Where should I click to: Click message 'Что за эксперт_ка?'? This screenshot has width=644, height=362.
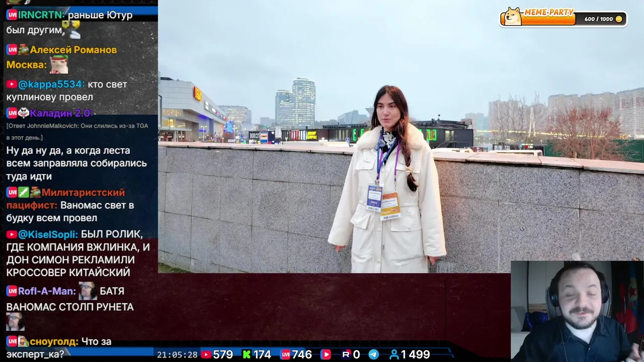point(59,348)
